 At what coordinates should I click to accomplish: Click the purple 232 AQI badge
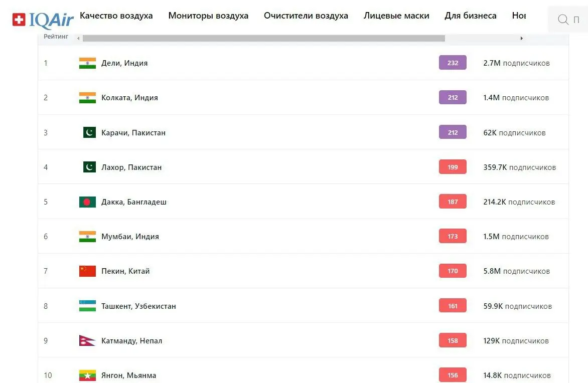click(x=453, y=63)
